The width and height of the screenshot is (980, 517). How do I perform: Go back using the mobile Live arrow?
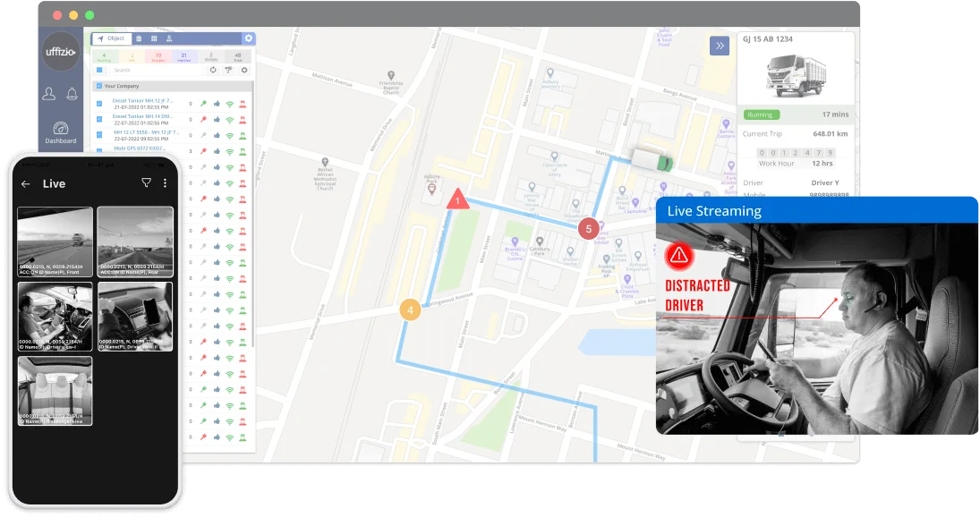click(26, 184)
